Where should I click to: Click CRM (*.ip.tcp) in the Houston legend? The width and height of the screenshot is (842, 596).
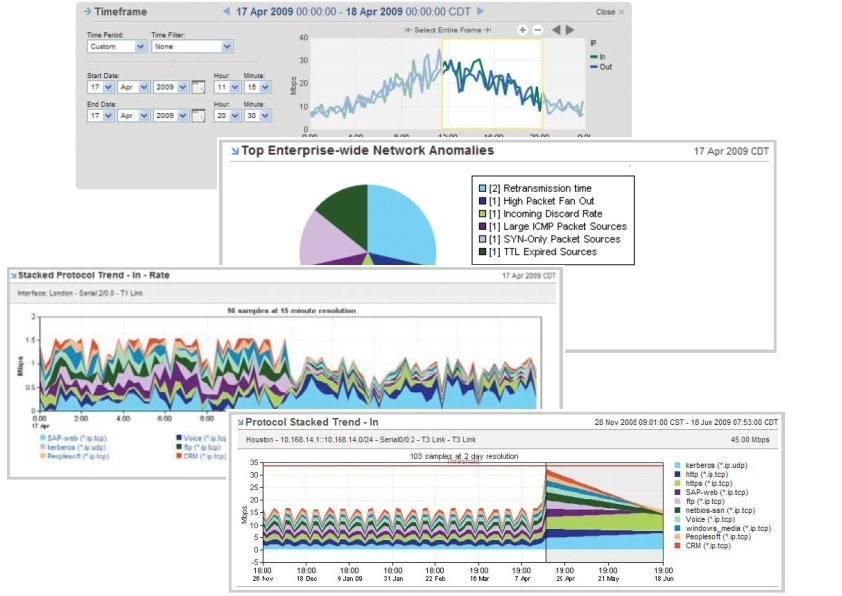[703, 546]
